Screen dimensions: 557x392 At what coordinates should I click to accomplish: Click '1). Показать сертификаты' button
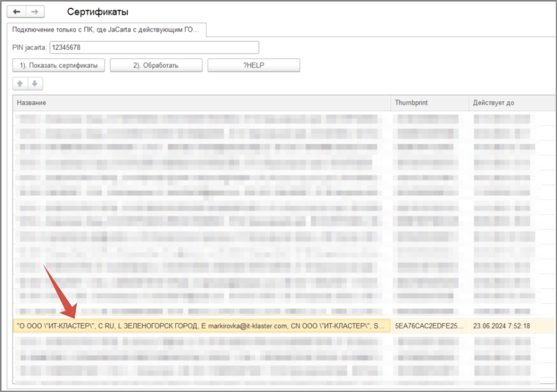click(59, 65)
